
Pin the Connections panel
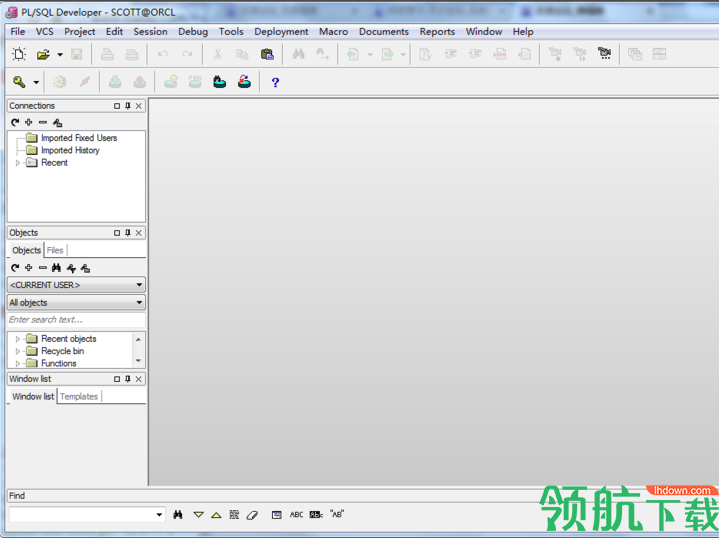128,106
